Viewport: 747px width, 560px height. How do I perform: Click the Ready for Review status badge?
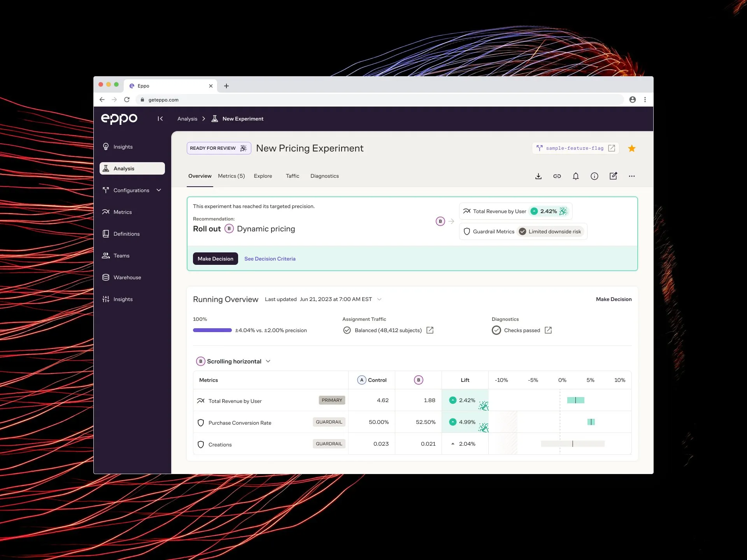(219, 148)
